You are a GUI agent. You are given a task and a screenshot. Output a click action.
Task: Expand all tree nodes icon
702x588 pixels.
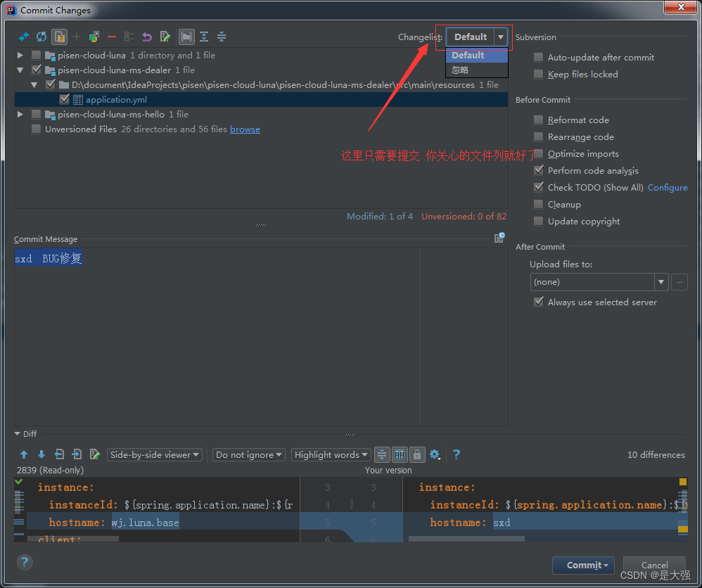pyautogui.click(x=204, y=37)
